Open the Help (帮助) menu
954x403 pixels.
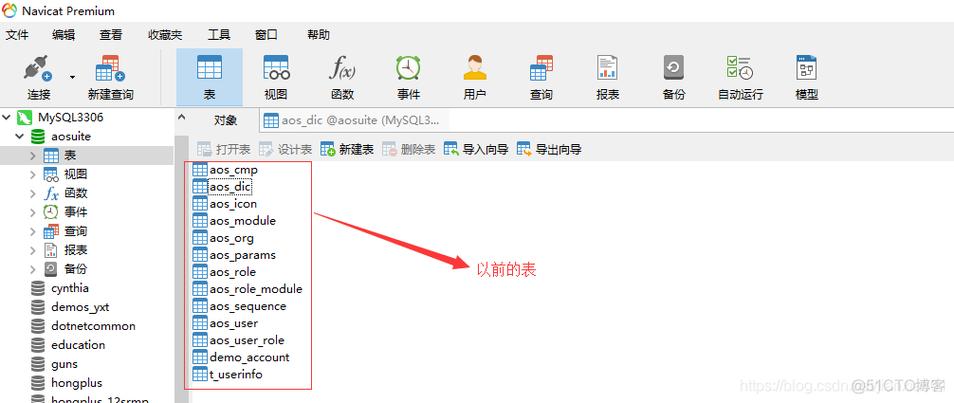tap(318, 35)
